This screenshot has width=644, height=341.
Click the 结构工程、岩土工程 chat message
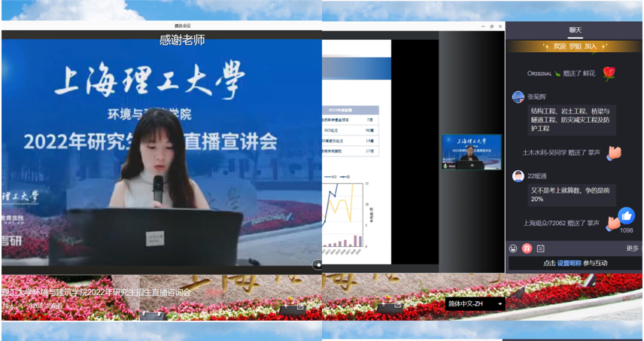click(x=572, y=120)
